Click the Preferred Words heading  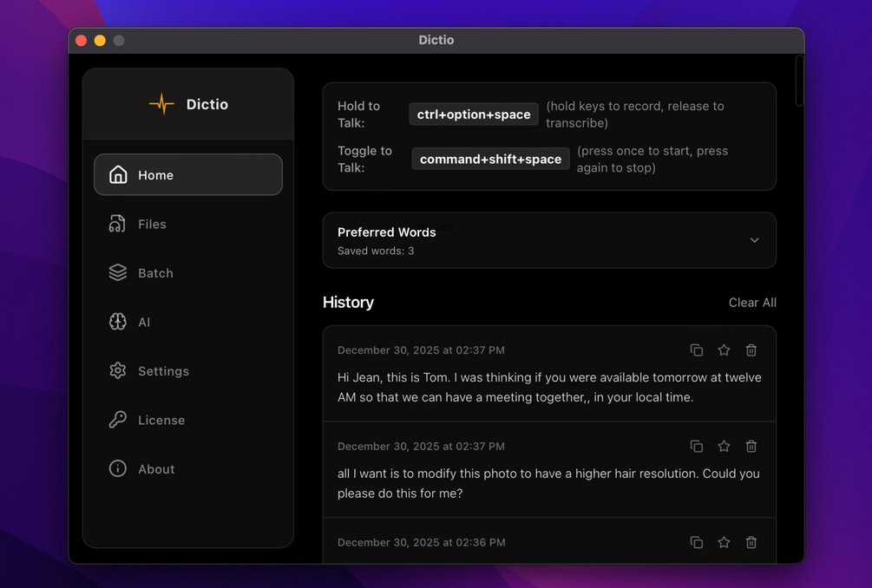386,232
